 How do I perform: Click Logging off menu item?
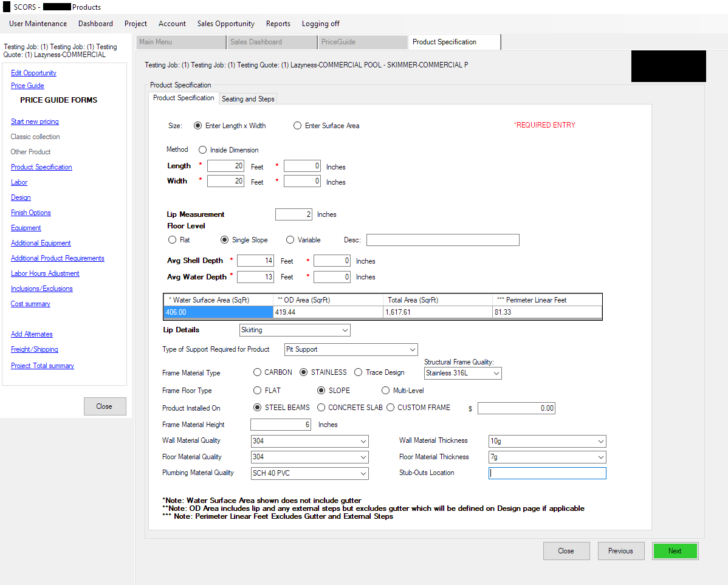point(321,24)
